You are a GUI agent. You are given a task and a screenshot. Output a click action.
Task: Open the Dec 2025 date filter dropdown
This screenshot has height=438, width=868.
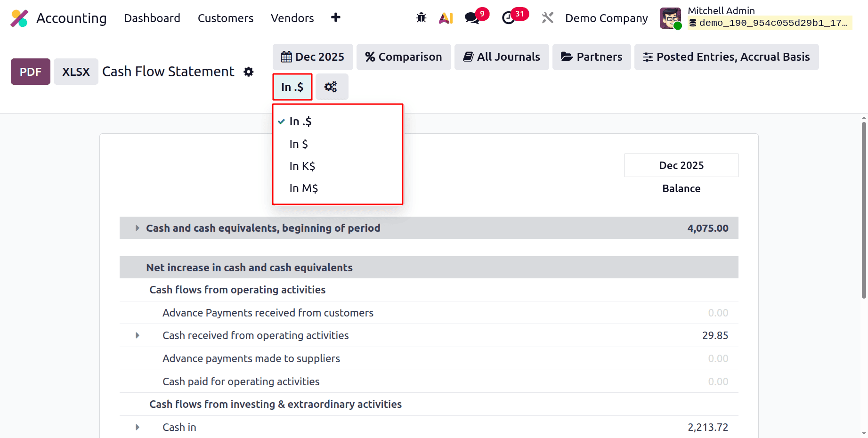[312, 57]
